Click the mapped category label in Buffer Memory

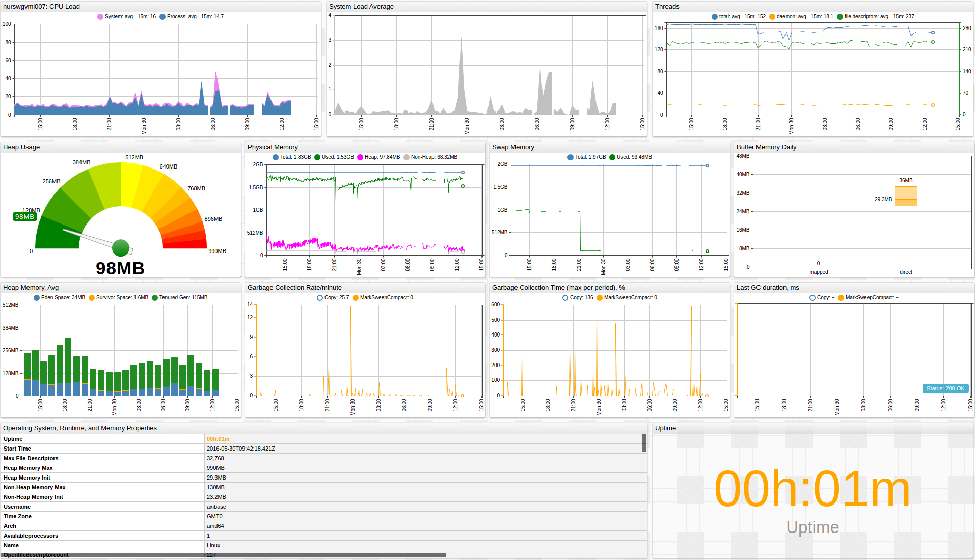click(819, 272)
